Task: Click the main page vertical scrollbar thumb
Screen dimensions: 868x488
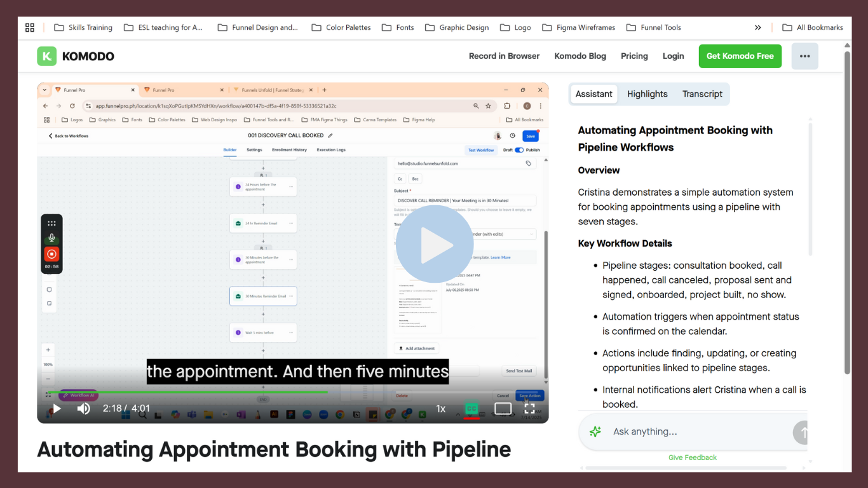Action: (x=847, y=213)
